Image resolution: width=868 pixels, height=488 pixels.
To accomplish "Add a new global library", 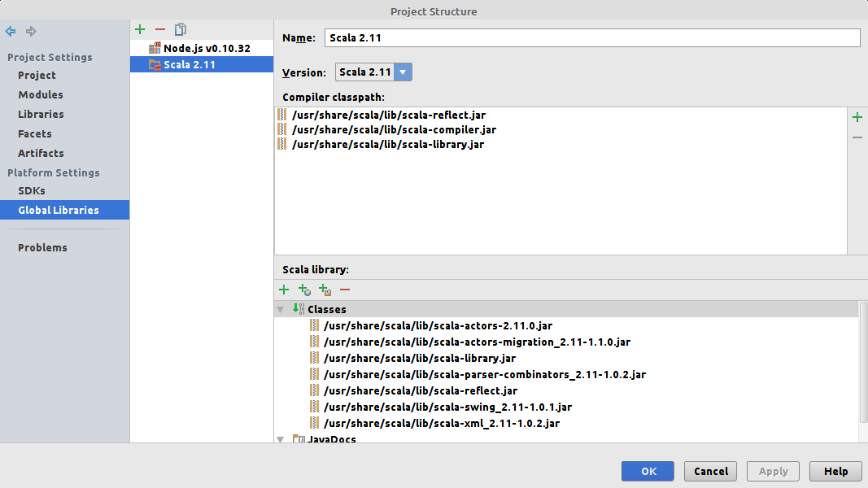I will pyautogui.click(x=140, y=29).
